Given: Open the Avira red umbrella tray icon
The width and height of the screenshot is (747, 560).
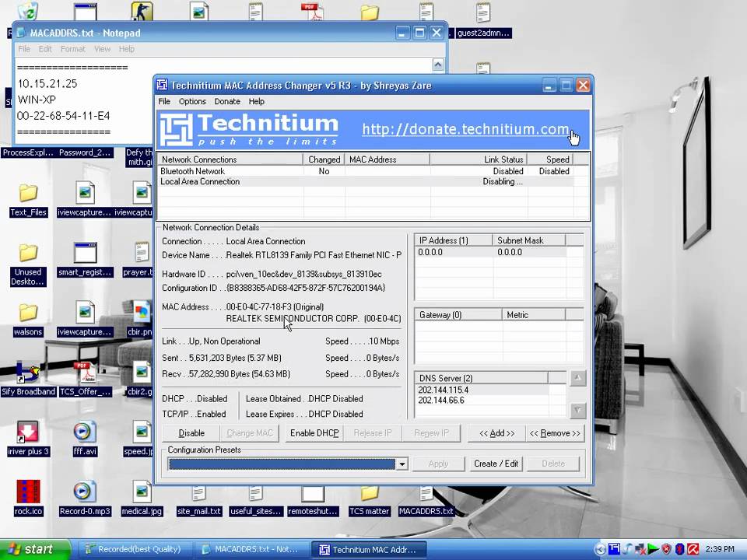Looking at the screenshot, I should point(693,549).
